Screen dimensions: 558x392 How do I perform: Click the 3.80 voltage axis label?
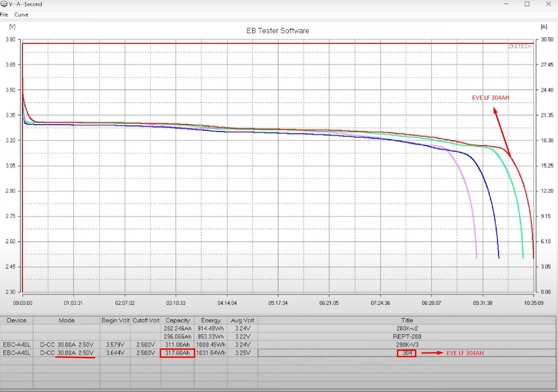(11, 39)
